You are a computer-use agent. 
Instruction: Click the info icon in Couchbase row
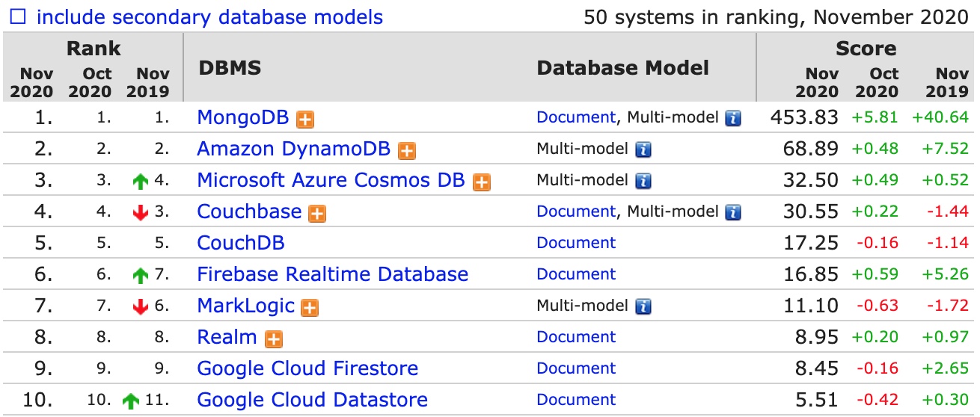733,212
